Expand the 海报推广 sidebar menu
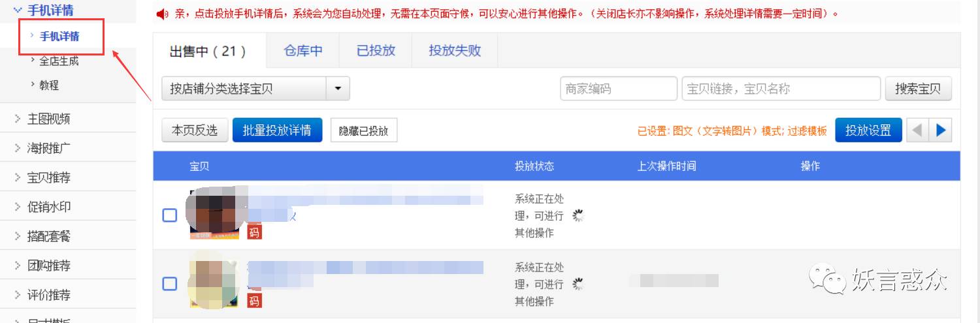 pyautogui.click(x=48, y=148)
